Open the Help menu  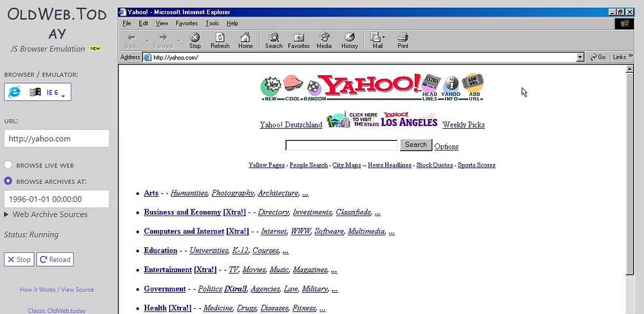point(232,23)
